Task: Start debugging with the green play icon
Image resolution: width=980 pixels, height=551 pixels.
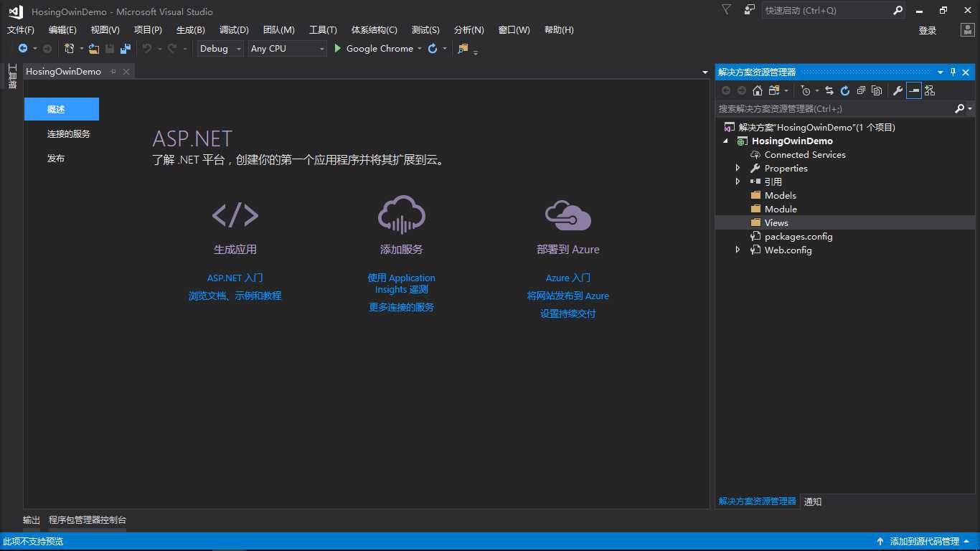Action: point(338,48)
